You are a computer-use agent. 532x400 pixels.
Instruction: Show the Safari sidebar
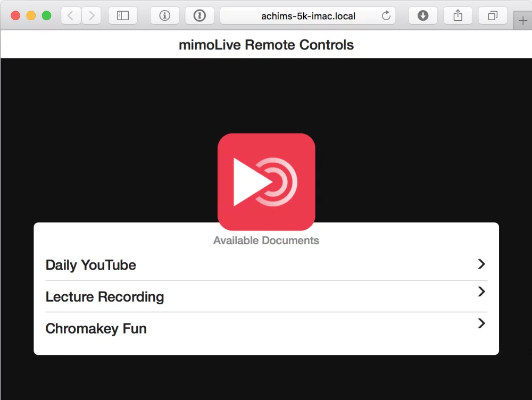[x=123, y=15]
